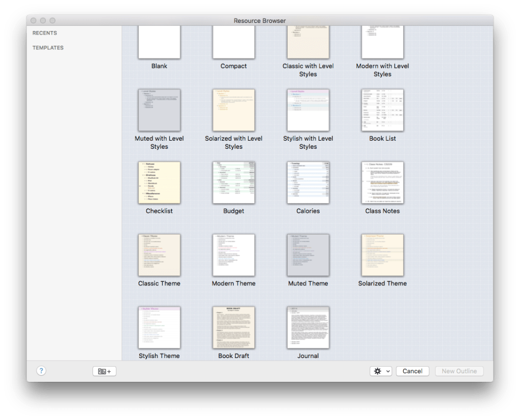
Task: Open the gear action menu
Action: (377, 371)
